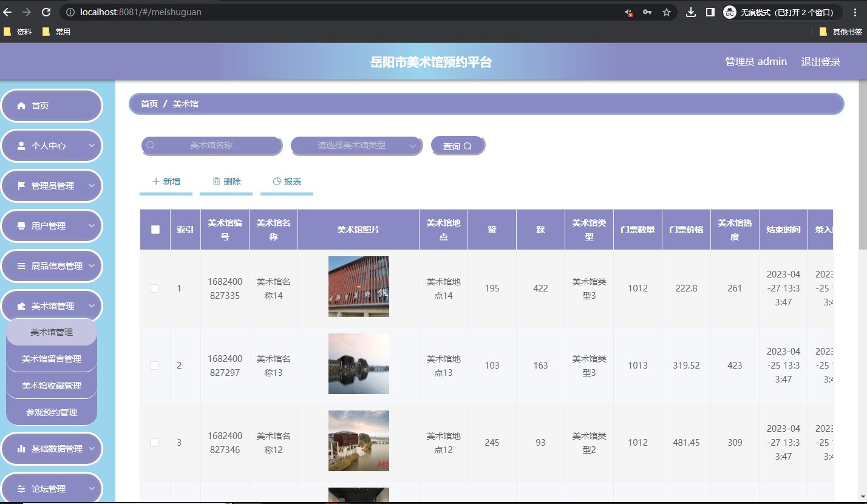Open the browser downloads icon
Image resolution: width=867 pixels, height=504 pixels.
(x=691, y=12)
